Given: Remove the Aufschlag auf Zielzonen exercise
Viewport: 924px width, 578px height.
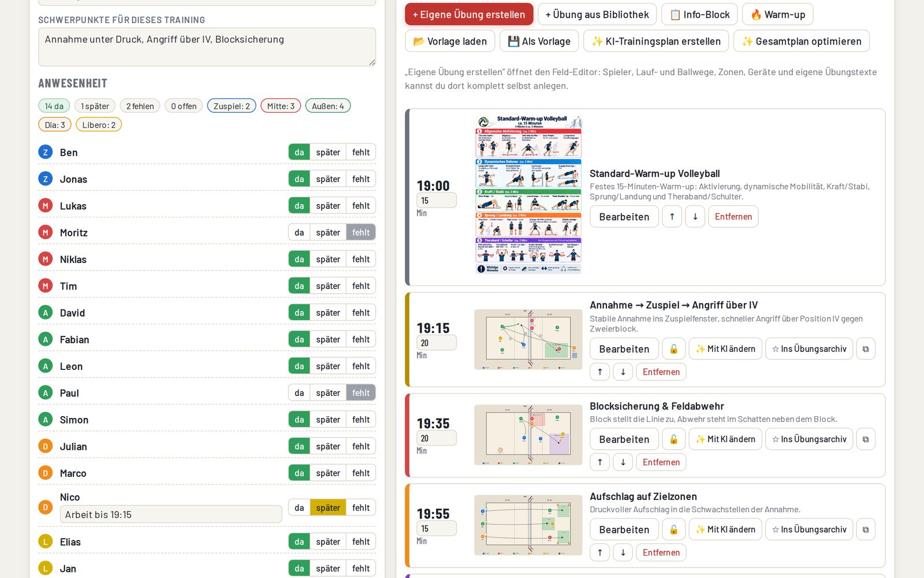Looking at the screenshot, I should 661,553.
